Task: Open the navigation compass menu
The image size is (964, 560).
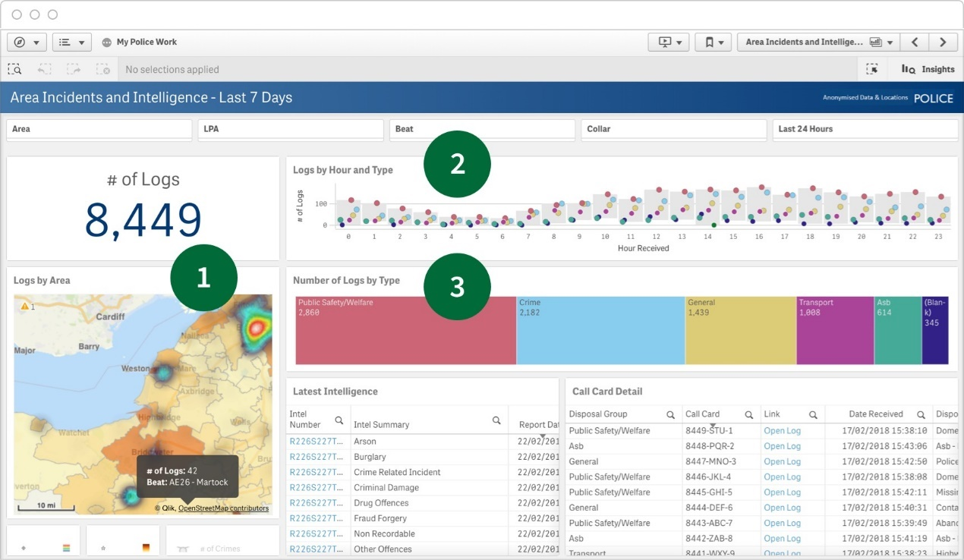Action: pos(27,42)
